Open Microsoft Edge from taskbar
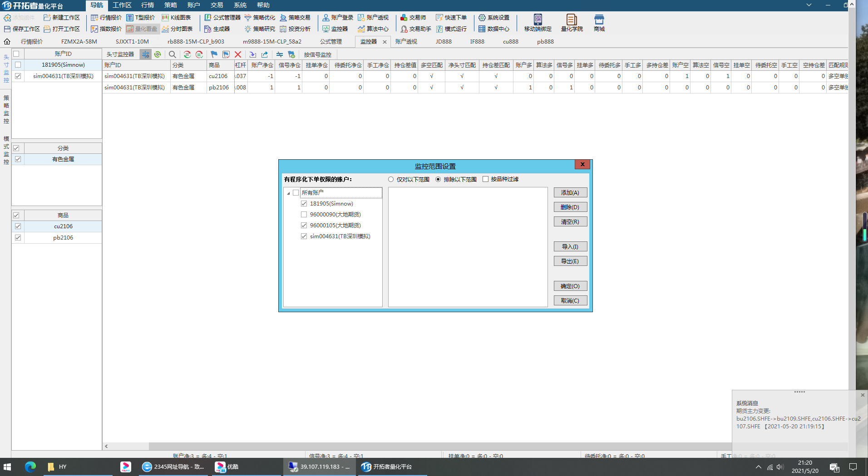The image size is (868, 476). [30, 466]
